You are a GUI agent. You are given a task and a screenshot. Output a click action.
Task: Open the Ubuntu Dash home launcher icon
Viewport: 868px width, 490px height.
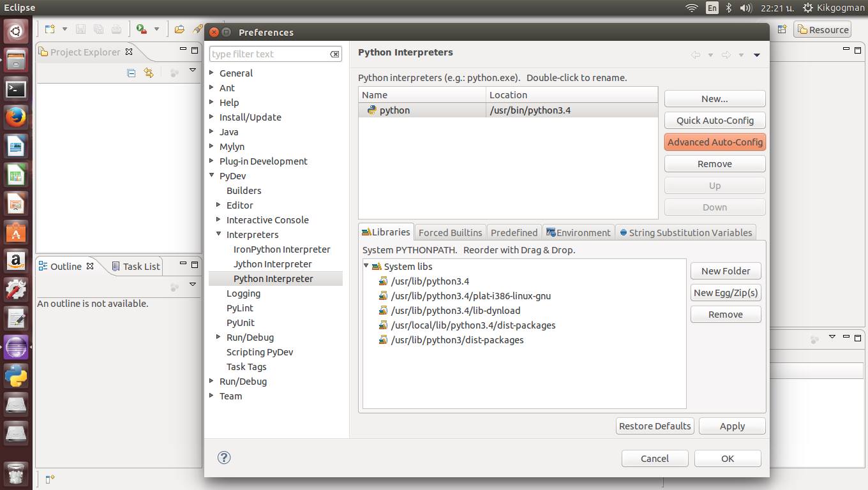16,30
